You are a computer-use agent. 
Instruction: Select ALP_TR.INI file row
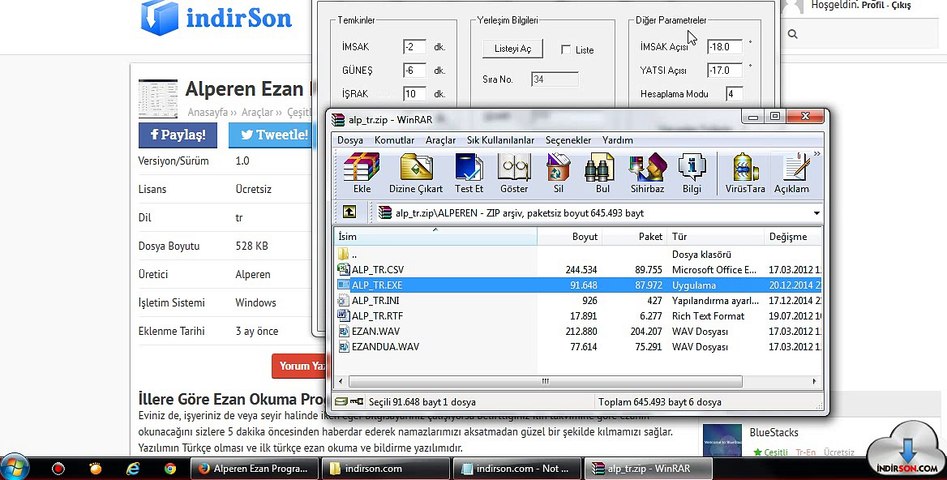[579, 301]
